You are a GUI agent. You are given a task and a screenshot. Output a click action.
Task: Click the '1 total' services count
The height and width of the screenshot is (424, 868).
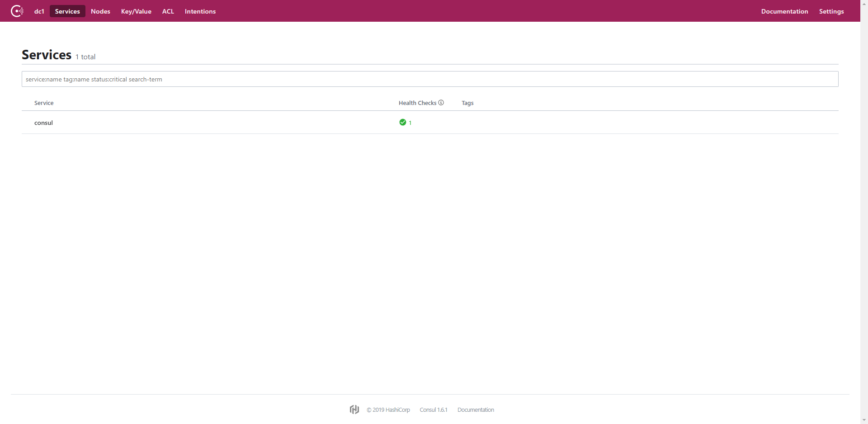(85, 57)
